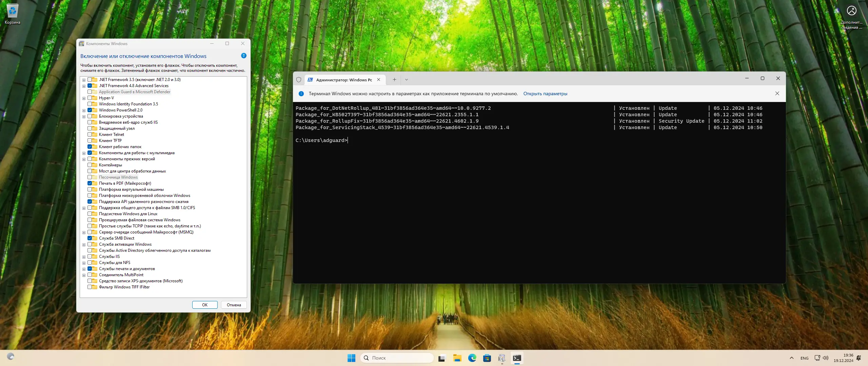Select the Администратор: Windows PowerShell tab

(343, 80)
